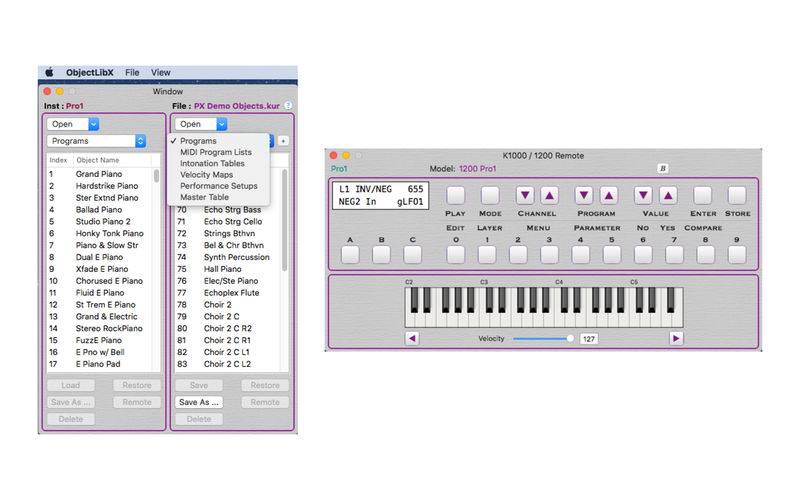Click keypad button 4 under Parameter
Screen dimensions: 800x500
point(581,255)
